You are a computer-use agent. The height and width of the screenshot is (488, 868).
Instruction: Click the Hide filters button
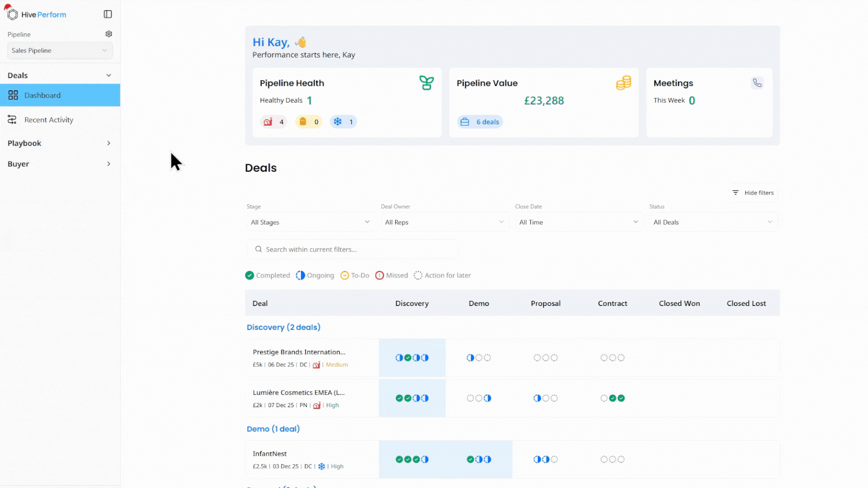pos(753,193)
